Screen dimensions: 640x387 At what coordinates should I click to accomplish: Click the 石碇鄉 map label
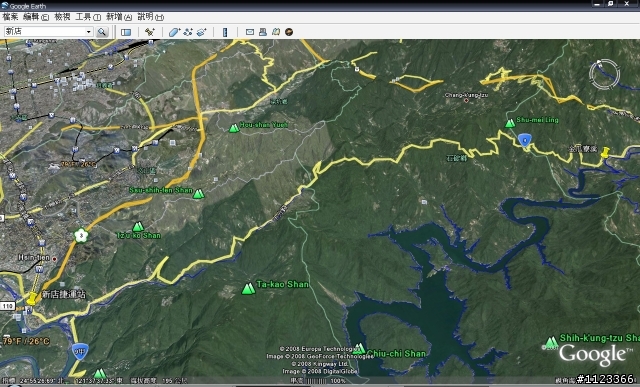pos(457,158)
